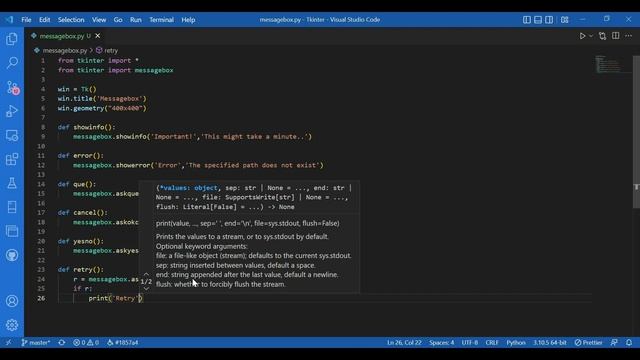Click Prettier status bar item

click(x=588, y=342)
